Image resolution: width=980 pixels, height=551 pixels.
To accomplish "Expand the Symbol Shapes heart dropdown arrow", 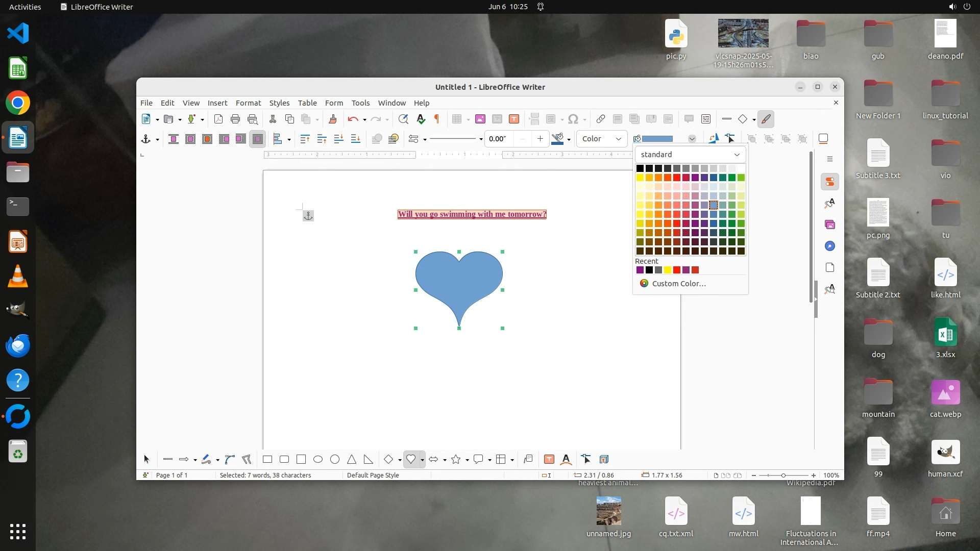I will (x=422, y=460).
